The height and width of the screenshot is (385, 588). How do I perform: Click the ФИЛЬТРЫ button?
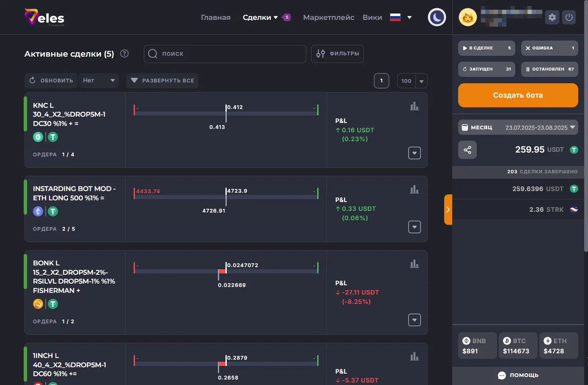[x=337, y=54]
